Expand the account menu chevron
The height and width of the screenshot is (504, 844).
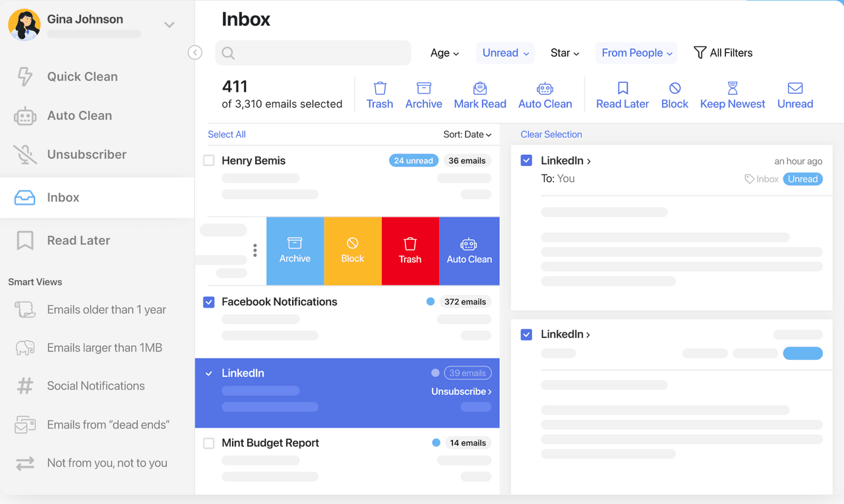[x=169, y=25]
